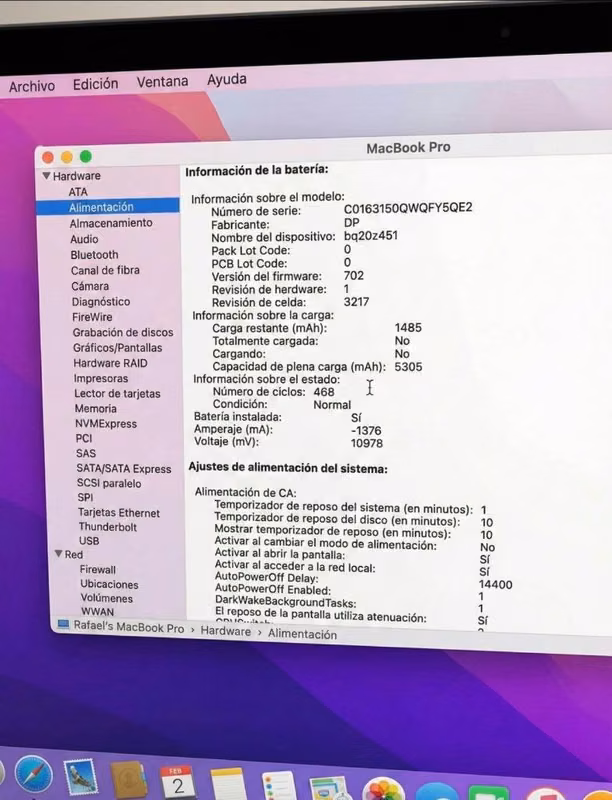Click Alimentación in the bottom path bar

302,634
